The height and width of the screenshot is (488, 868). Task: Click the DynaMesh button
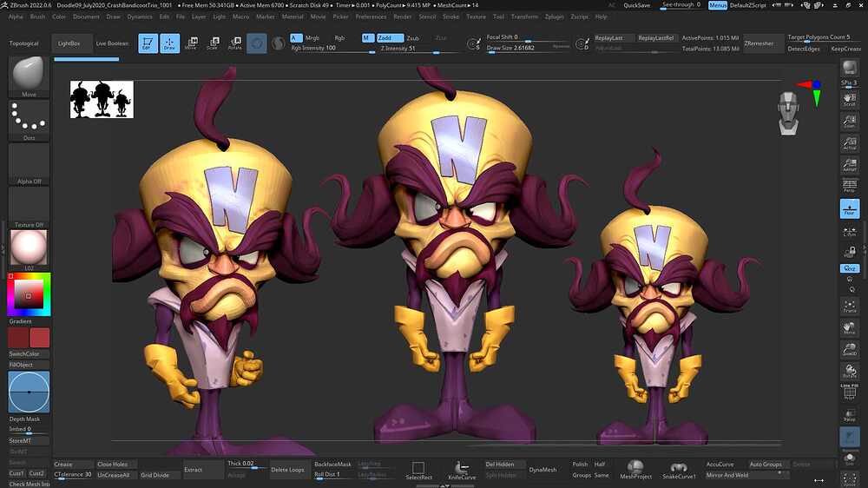pyautogui.click(x=542, y=470)
